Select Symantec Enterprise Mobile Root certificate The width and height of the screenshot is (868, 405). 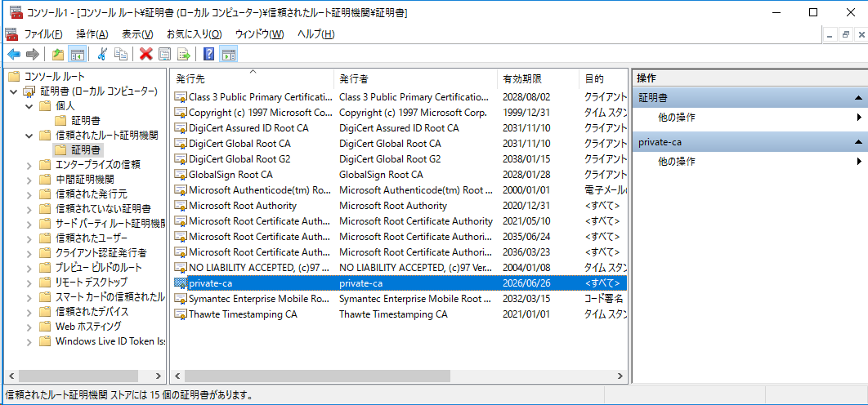(400, 298)
